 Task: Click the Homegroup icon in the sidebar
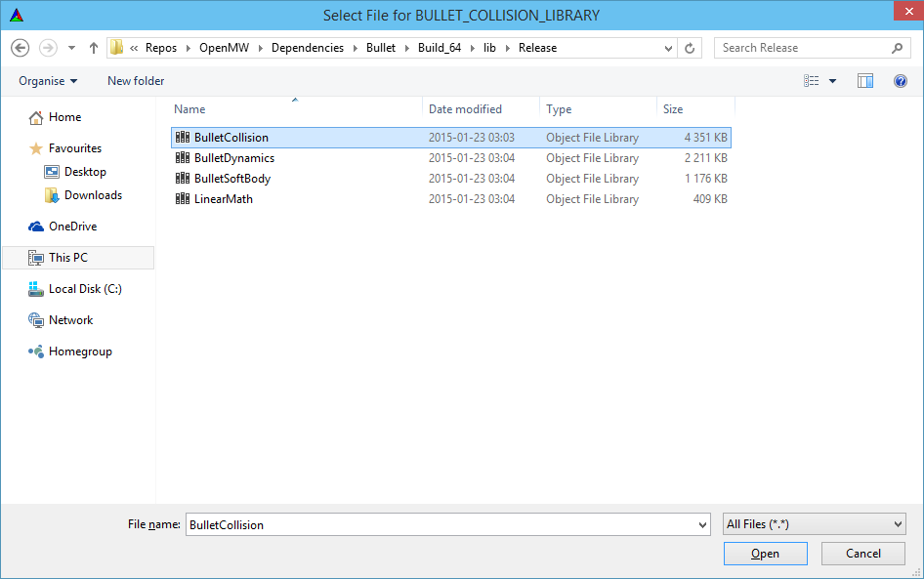[34, 351]
